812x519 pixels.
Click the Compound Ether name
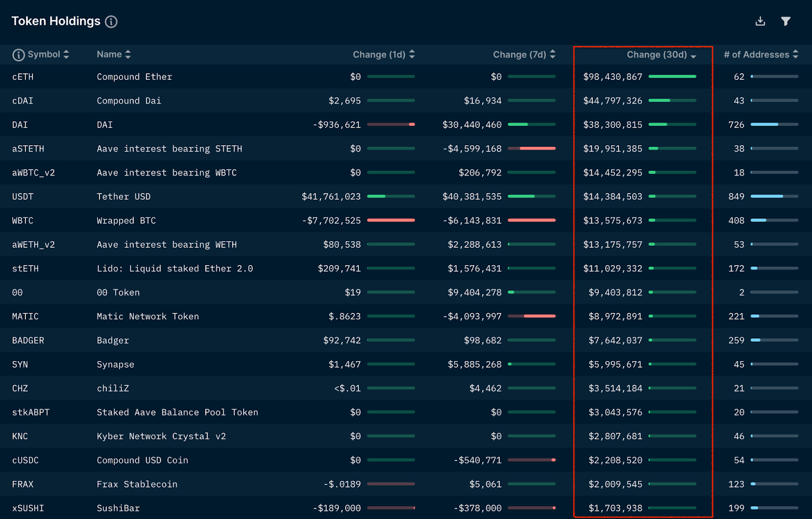tap(134, 77)
